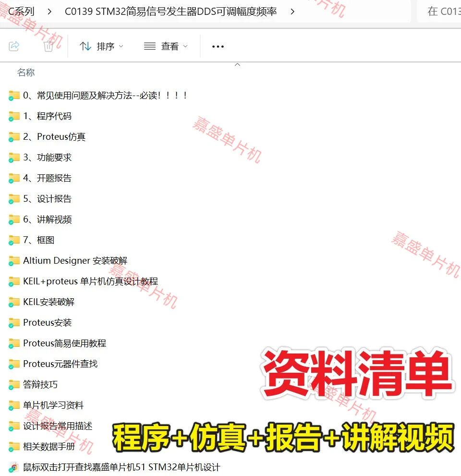This screenshot has width=461, height=476.
Task: Select folder icon of KEIL安装破解
Action: [x=14, y=302]
